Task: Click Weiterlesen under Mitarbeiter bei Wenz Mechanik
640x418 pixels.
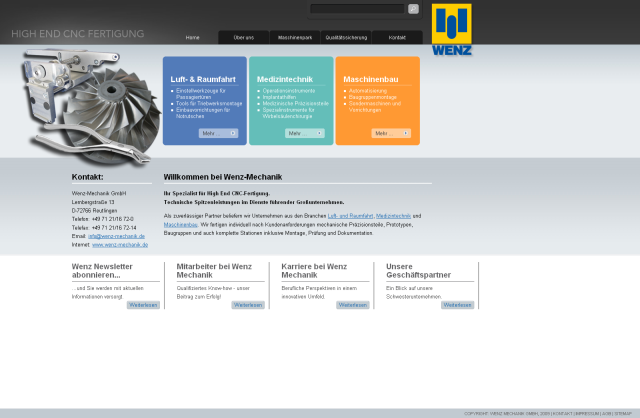Action: (248, 305)
